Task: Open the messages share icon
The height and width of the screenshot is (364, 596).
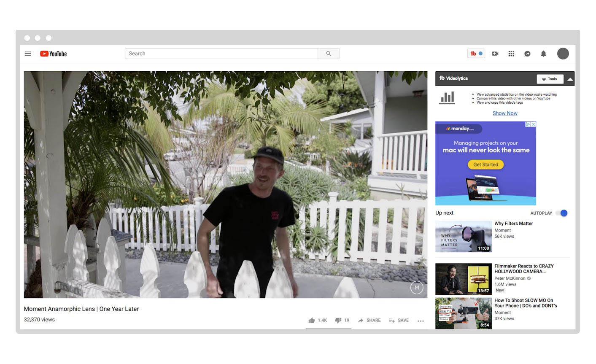Action: pyautogui.click(x=527, y=54)
